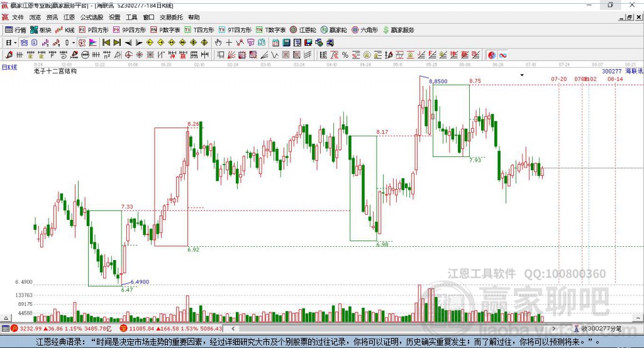Image resolution: width=644 pixels, height=348 pixels.
Task: Select the red target circle icon
Action: pyautogui.click(x=128, y=55)
